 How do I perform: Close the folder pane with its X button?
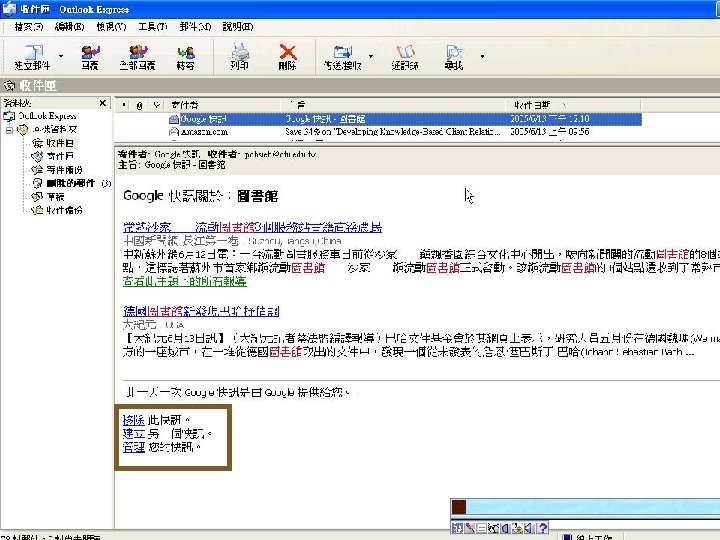[x=103, y=103]
